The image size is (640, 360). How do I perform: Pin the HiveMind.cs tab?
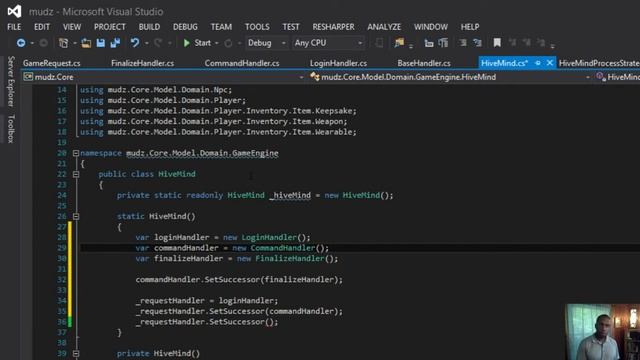pos(538,63)
